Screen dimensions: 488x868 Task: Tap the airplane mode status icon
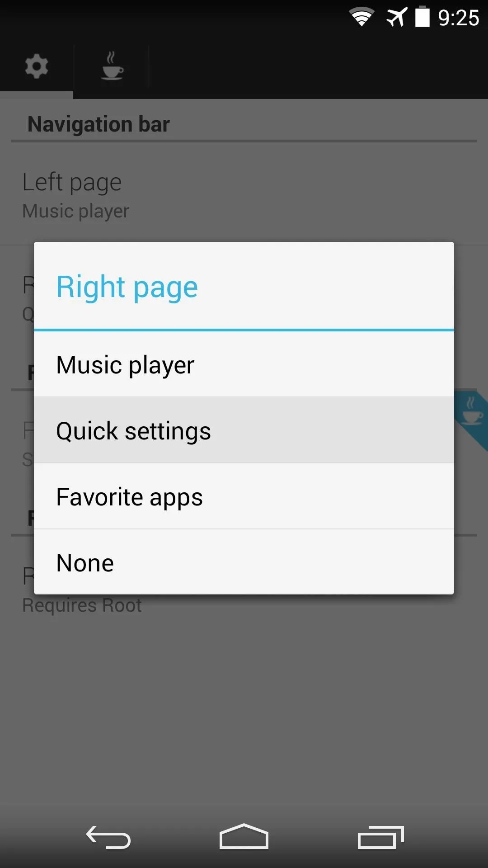[397, 17]
